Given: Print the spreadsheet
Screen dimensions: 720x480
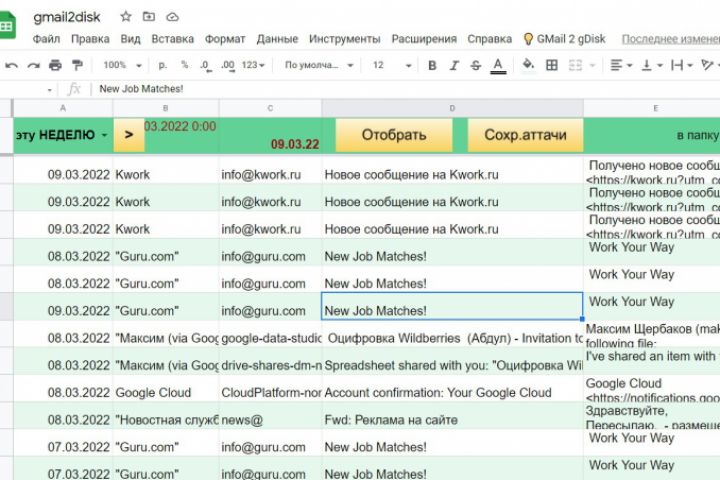Looking at the screenshot, I should [55, 65].
